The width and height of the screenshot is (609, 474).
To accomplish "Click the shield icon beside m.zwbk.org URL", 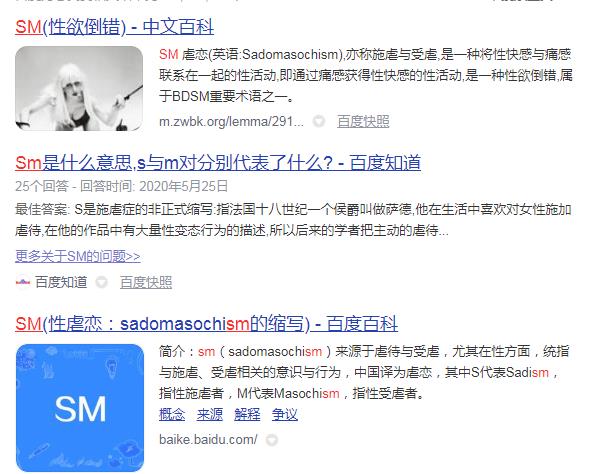I will click(319, 122).
